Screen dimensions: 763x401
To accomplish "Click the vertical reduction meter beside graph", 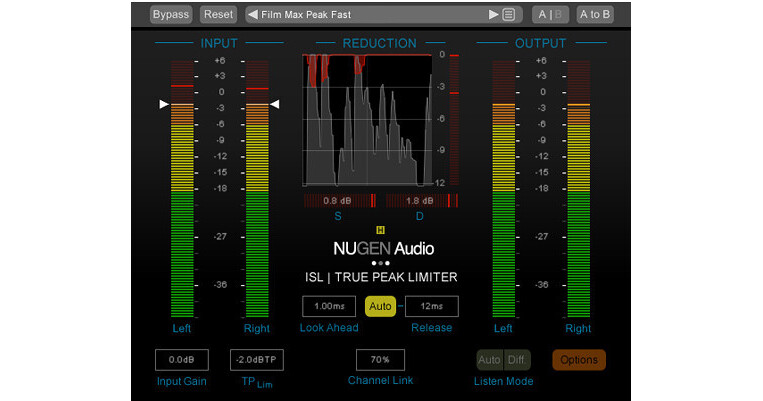I will tap(454, 120).
